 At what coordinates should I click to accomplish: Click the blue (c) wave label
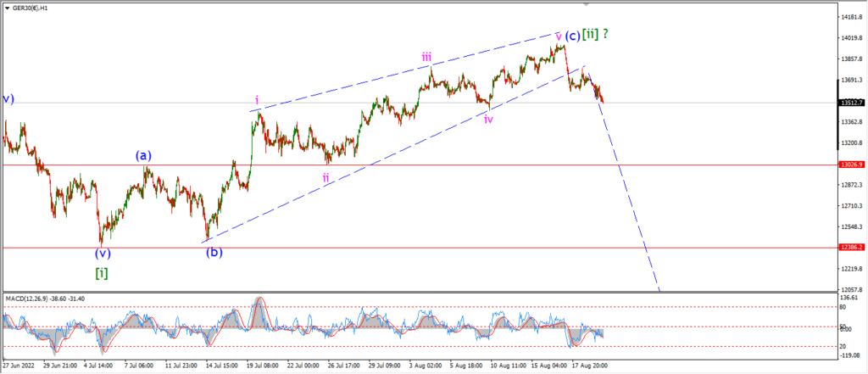click(x=572, y=36)
